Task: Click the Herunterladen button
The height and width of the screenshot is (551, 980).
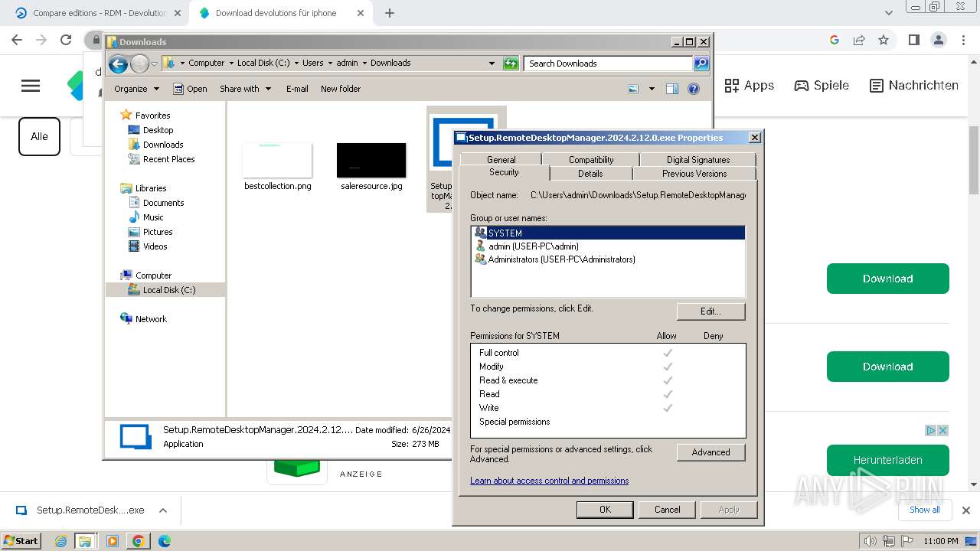Action: pyautogui.click(x=887, y=460)
